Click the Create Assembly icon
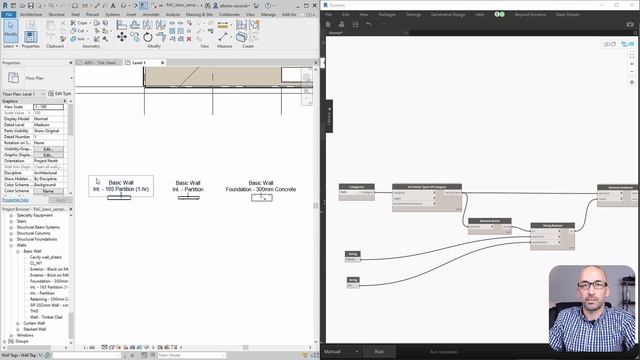 (242, 24)
